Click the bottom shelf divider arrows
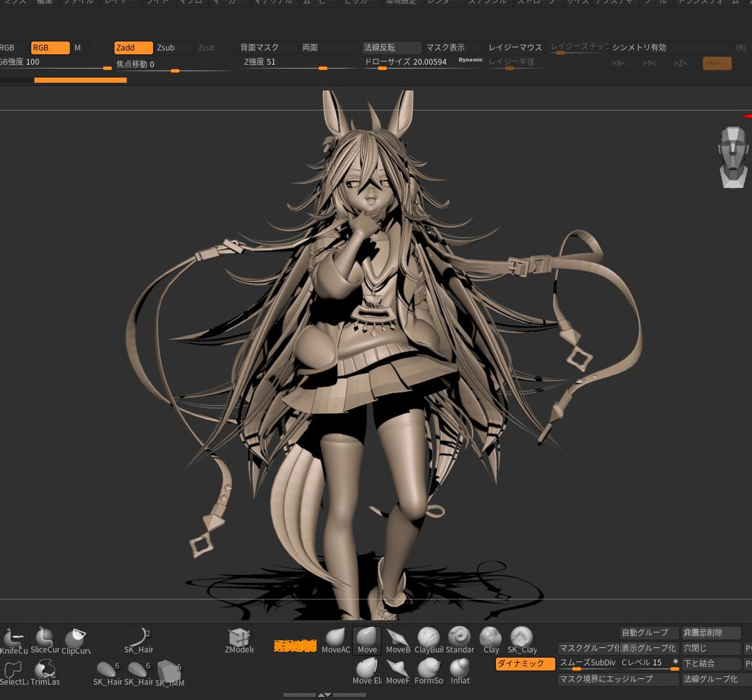This screenshot has height=700, width=752. click(x=325, y=695)
